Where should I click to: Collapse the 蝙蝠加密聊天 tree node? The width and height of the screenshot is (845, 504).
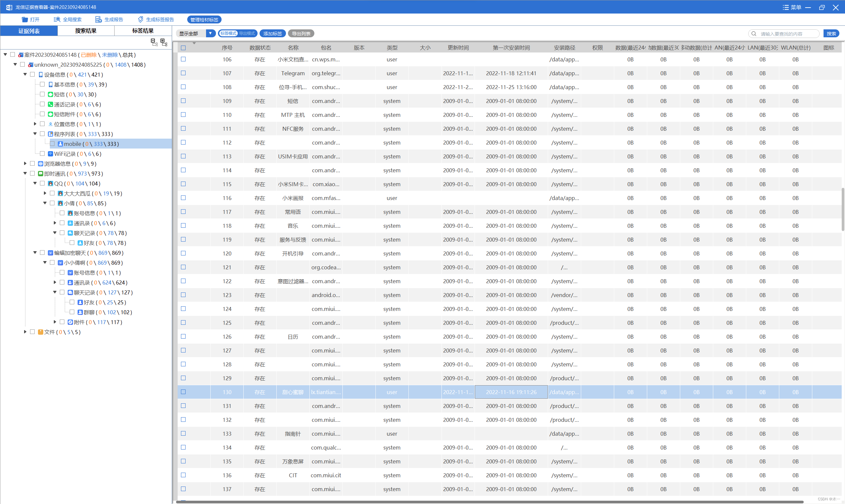pyautogui.click(x=35, y=253)
